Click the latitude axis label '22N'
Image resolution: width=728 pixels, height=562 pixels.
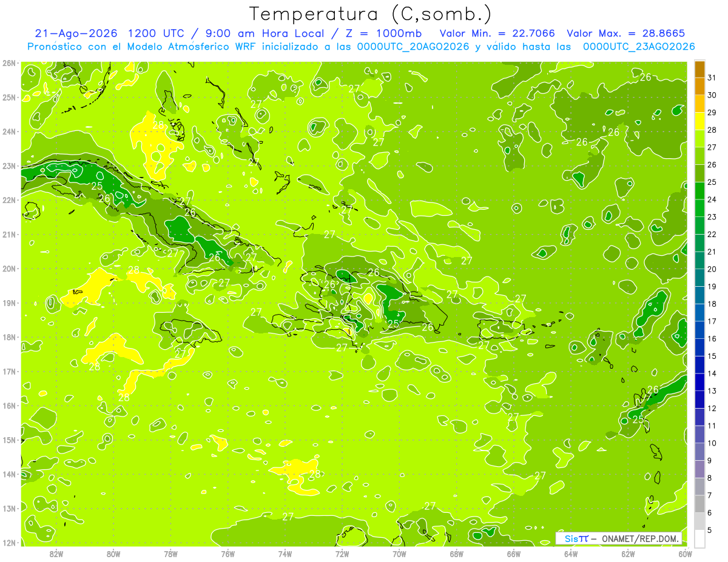(x=9, y=200)
